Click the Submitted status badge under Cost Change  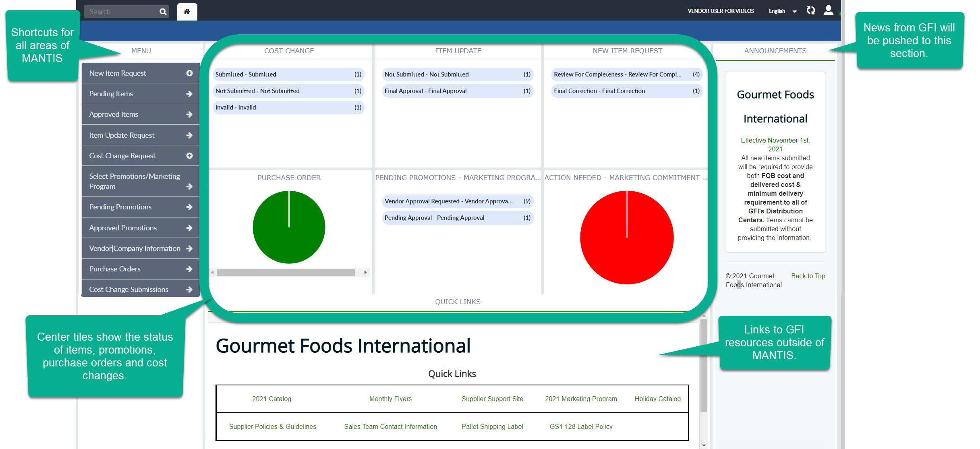[x=288, y=74]
